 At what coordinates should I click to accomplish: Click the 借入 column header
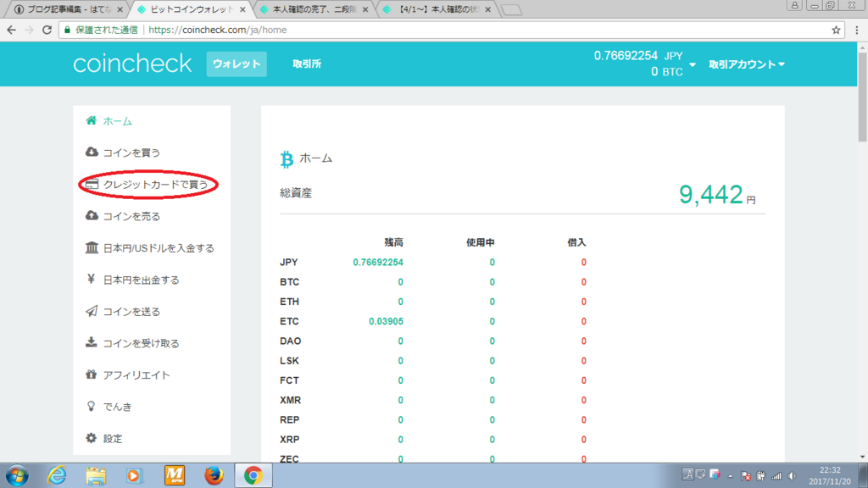[x=576, y=242]
